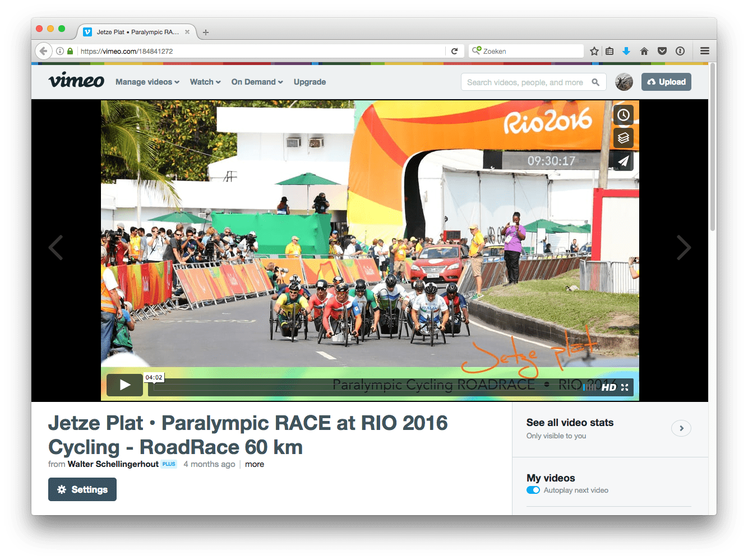
Task: Open Firefox hamburger menu
Action: tap(705, 51)
